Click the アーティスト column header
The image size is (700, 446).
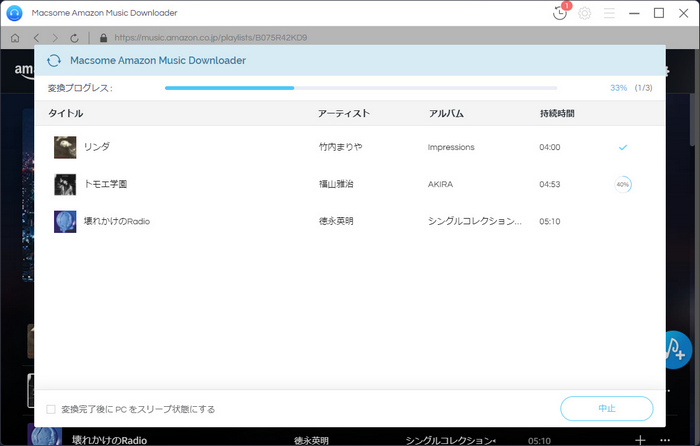click(344, 113)
